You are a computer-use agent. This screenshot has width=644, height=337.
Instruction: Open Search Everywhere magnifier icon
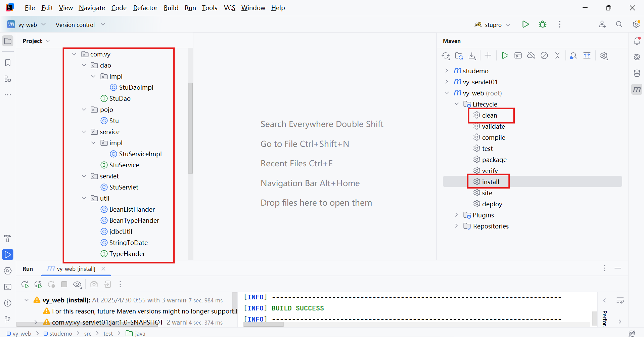(619, 24)
